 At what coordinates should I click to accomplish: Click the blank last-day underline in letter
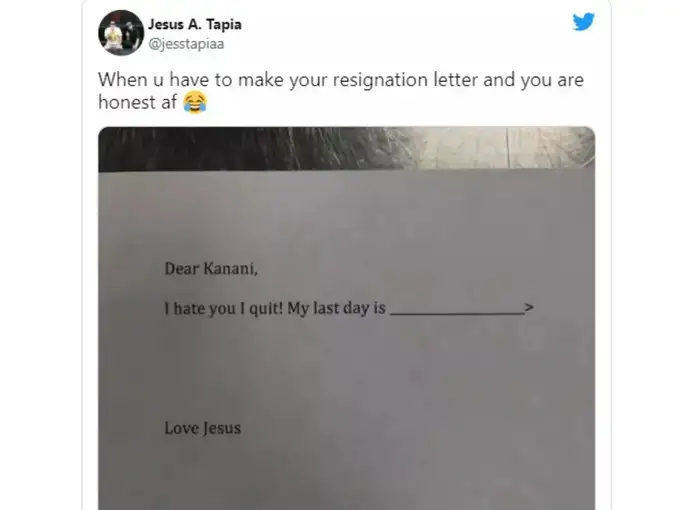[457, 313]
